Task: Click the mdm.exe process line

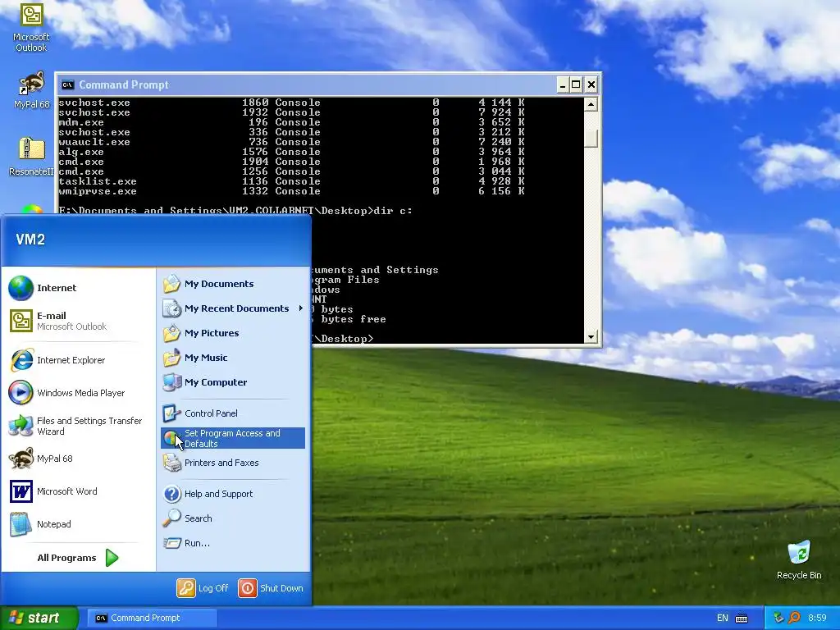Action: click(x=291, y=122)
